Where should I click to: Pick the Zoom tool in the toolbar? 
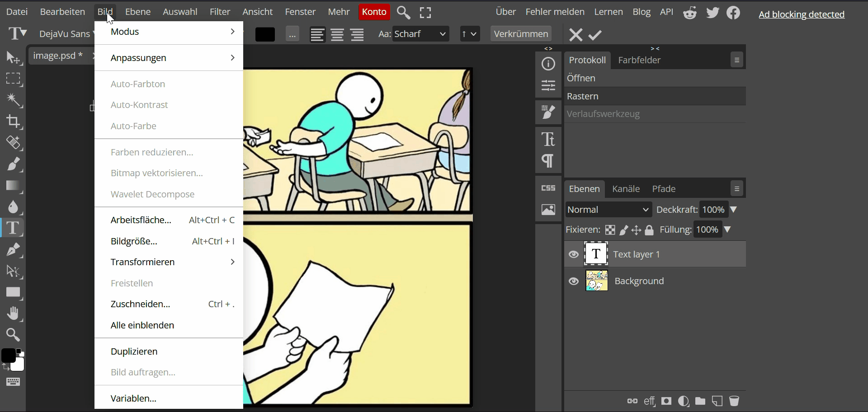(13, 335)
